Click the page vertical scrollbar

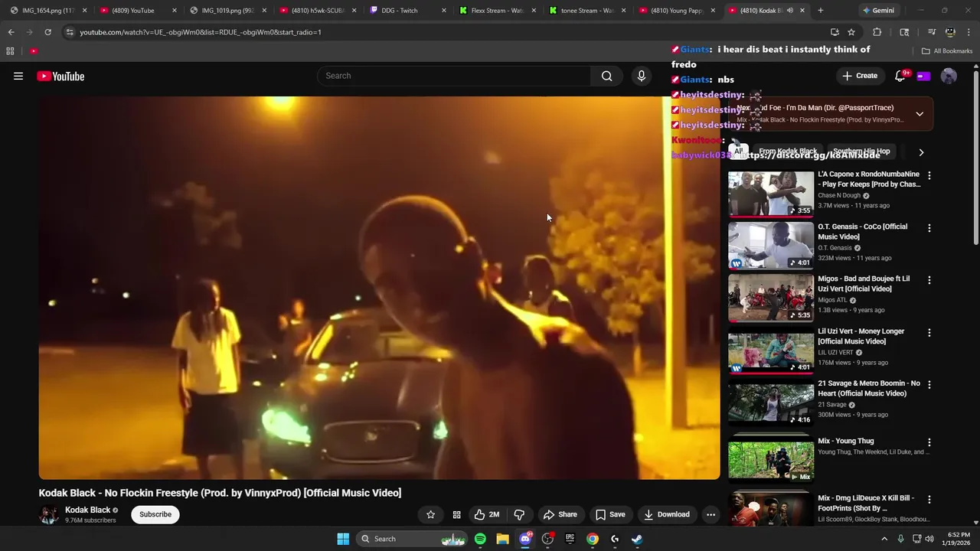pyautogui.click(x=975, y=157)
